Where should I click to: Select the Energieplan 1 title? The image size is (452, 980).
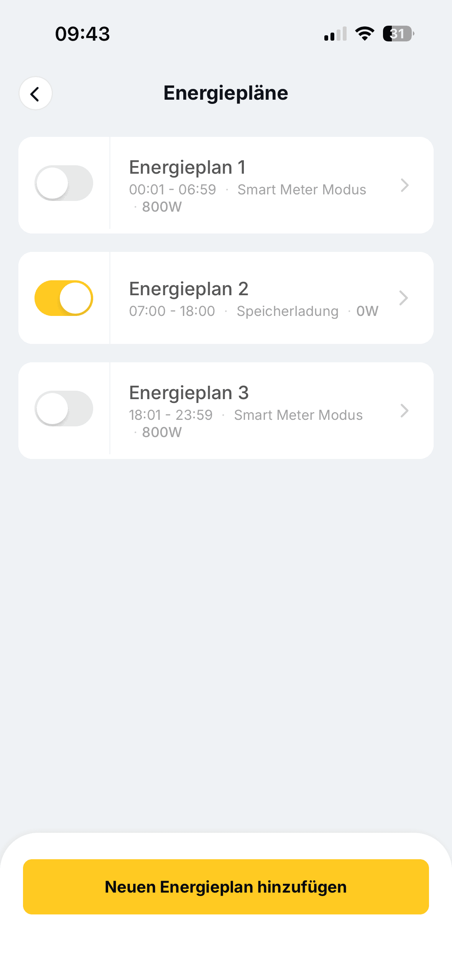tap(187, 167)
